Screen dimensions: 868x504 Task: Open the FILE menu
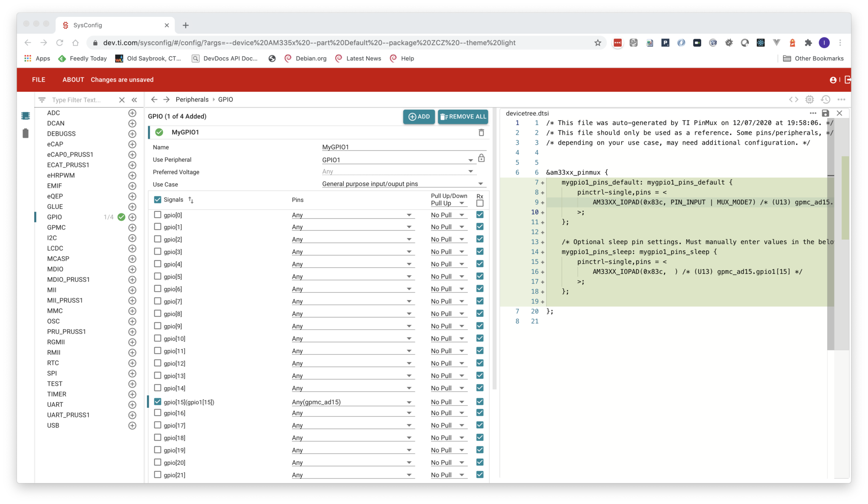[39, 80]
